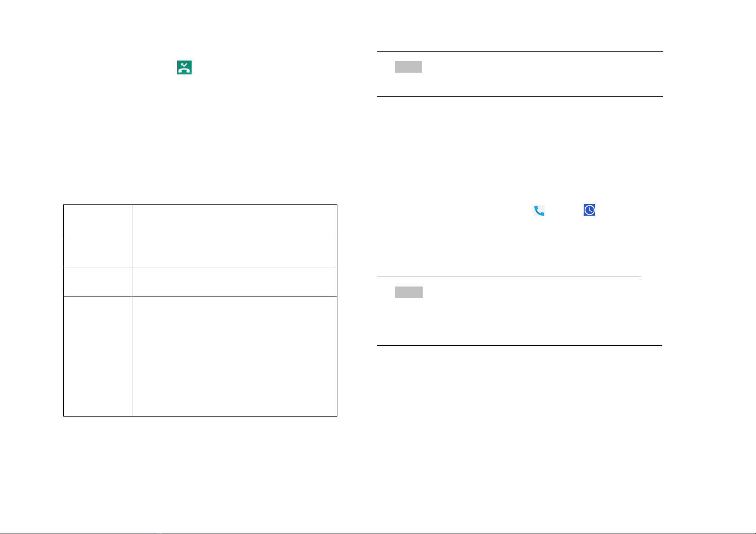The image size is (756, 534).
Task: Click the blank area between phone and clock icons
Action: click(564, 210)
